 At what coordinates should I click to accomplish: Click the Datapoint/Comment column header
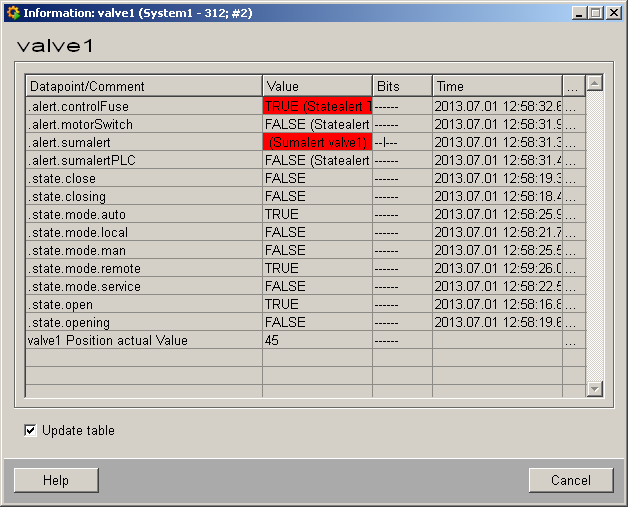pyautogui.click(x=144, y=86)
